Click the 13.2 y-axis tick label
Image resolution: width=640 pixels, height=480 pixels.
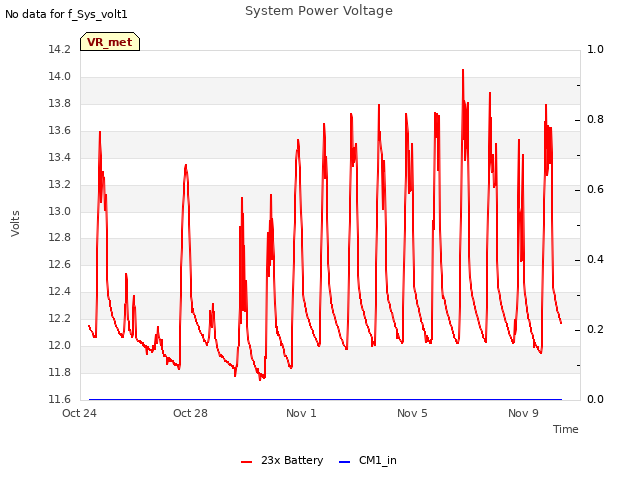click(x=60, y=184)
